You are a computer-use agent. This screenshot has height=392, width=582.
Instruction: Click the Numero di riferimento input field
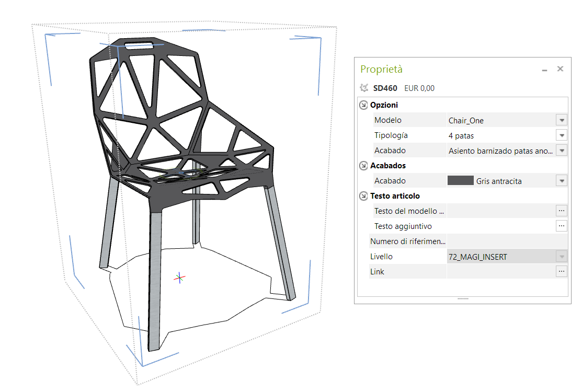tap(507, 241)
